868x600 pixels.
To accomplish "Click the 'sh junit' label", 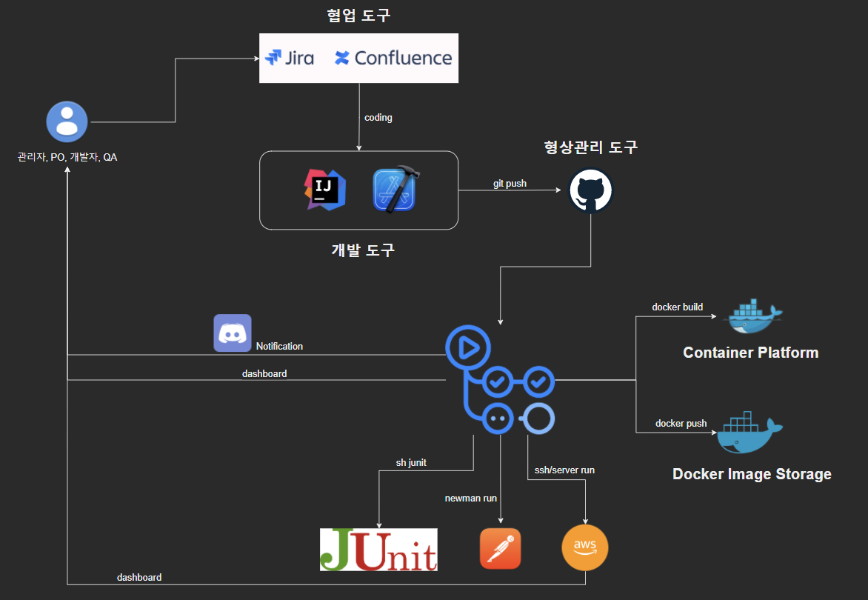I will tap(411, 463).
